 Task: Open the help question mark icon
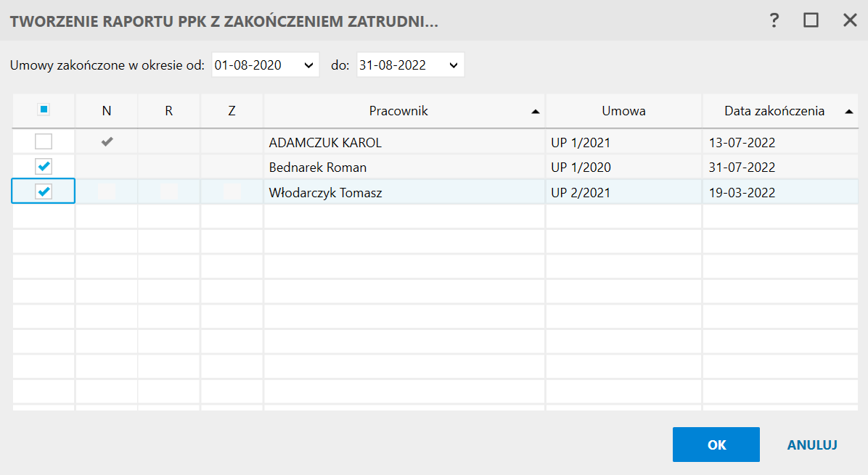pyautogui.click(x=774, y=21)
